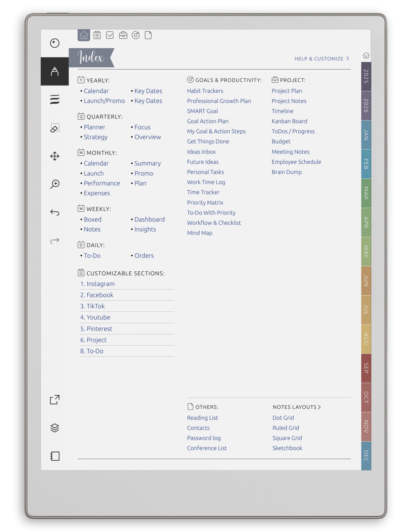Select Sketchbook notes layout
Image resolution: width=412 pixels, height=532 pixels.
click(287, 448)
